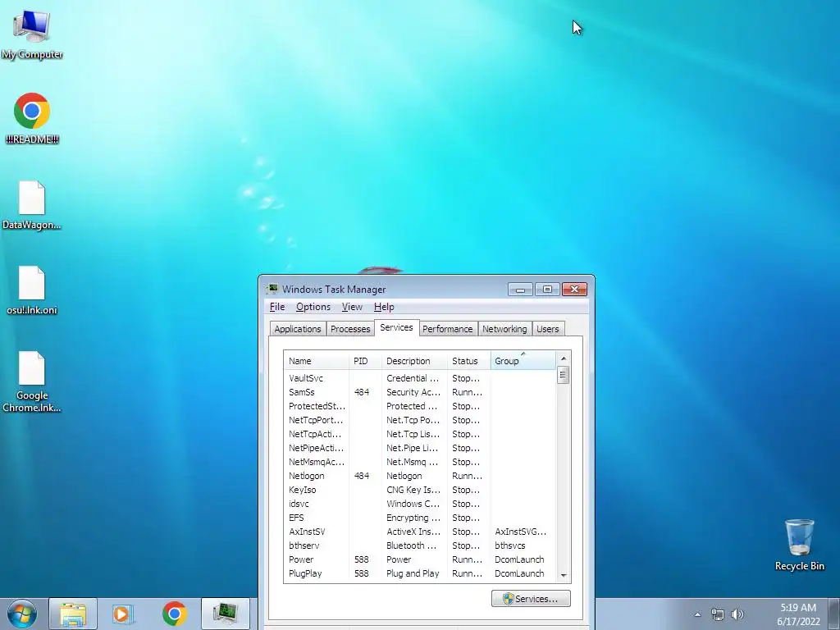Click the bthsvcs group cell
Image resolution: width=840 pixels, height=630 pixels.
click(510, 546)
